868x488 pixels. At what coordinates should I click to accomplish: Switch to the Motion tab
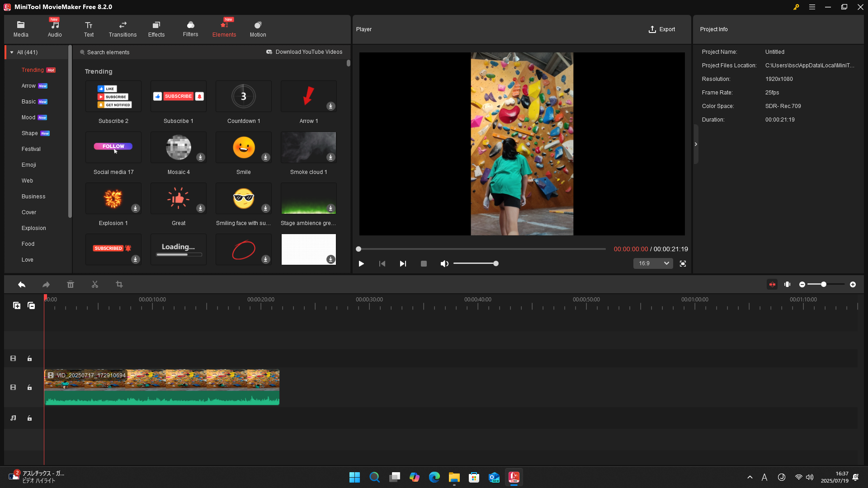[x=258, y=29]
